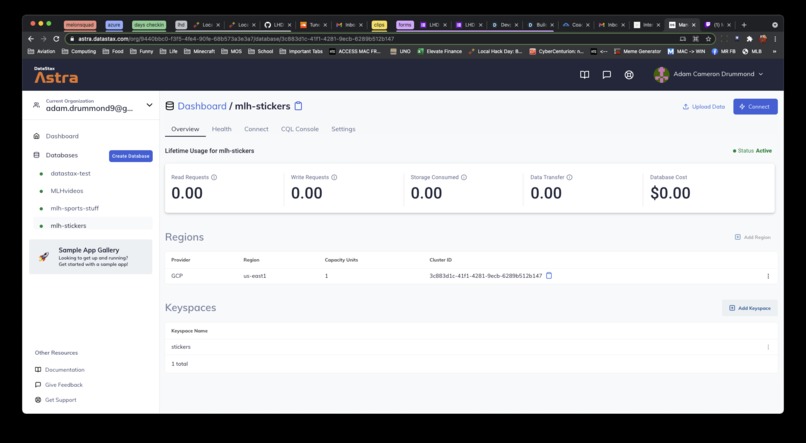
Task: Click the user avatar picture
Action: [661, 75]
